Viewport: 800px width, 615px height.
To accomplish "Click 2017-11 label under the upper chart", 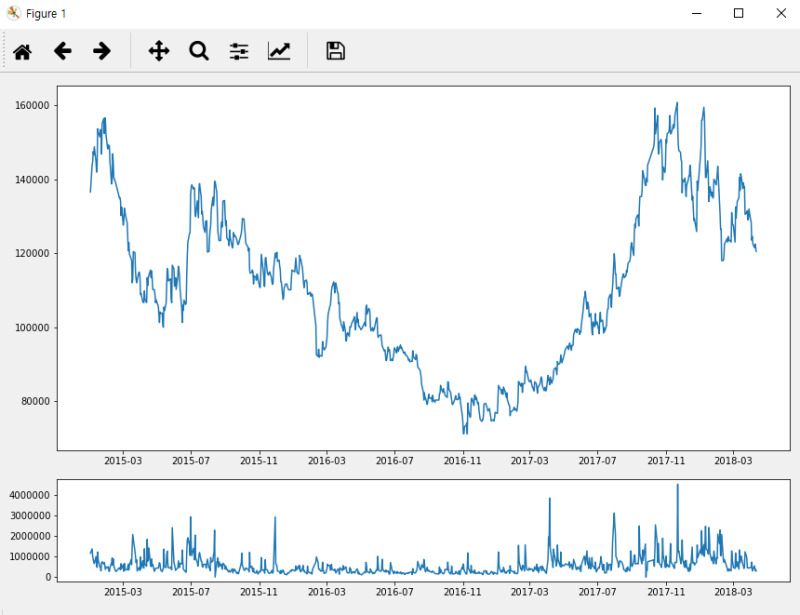I will (x=666, y=460).
